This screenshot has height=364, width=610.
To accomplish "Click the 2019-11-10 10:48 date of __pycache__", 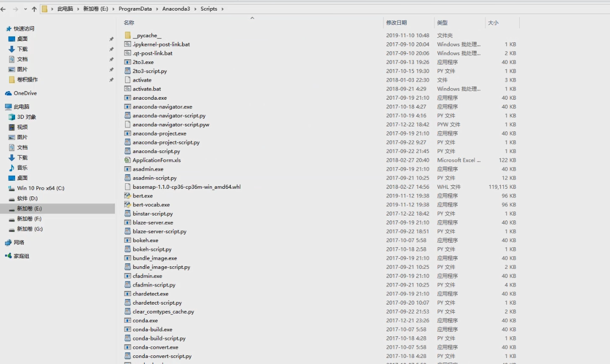I will 408,36.
